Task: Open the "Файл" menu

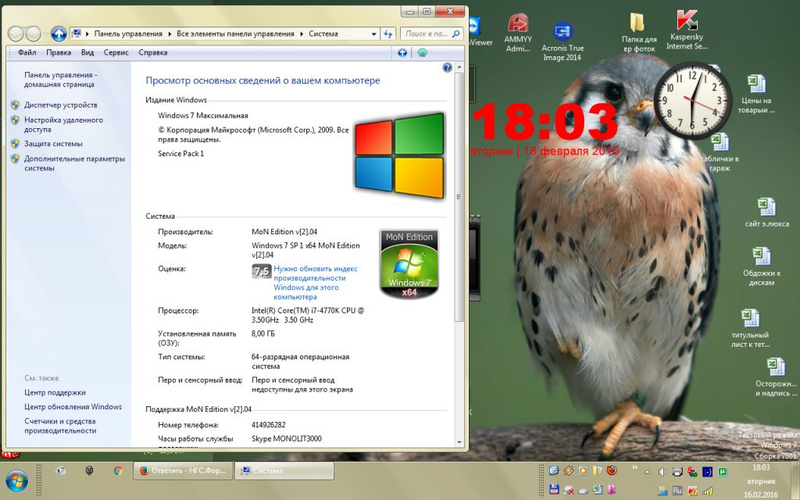Action: click(x=27, y=52)
